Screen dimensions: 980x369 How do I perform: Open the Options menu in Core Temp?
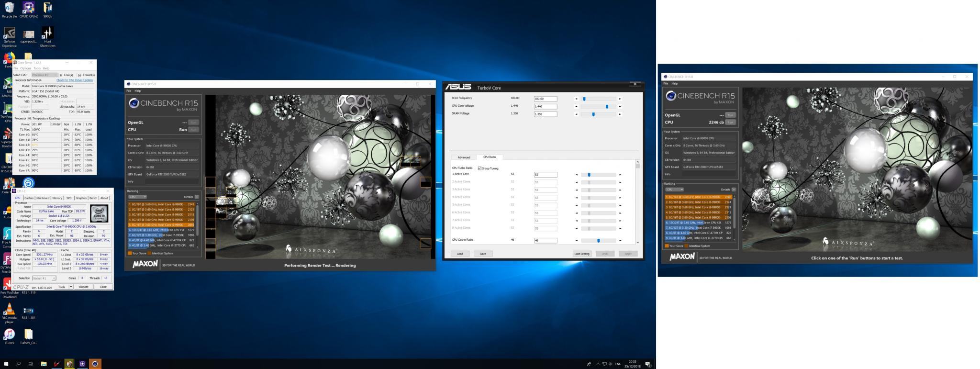click(x=25, y=68)
